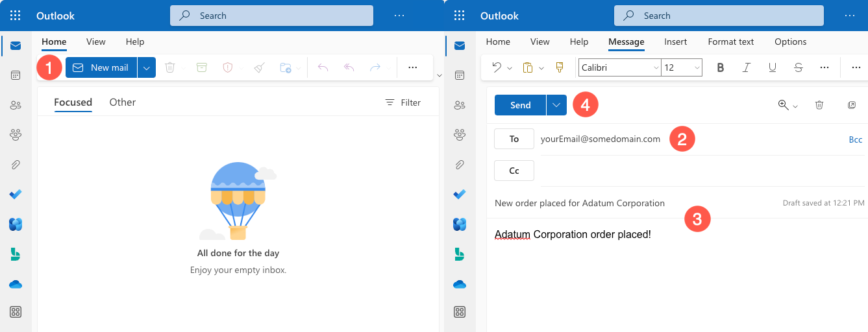Viewport: 868px width, 332px height.
Task: Click the Sweep broom icon
Action: point(259,67)
